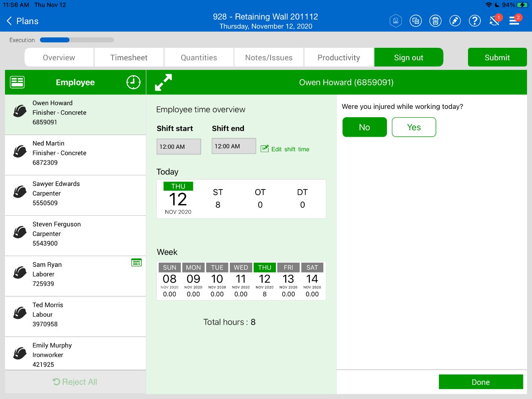The width and height of the screenshot is (532, 399).
Task: Click the trash delete icon
Action: click(435, 21)
